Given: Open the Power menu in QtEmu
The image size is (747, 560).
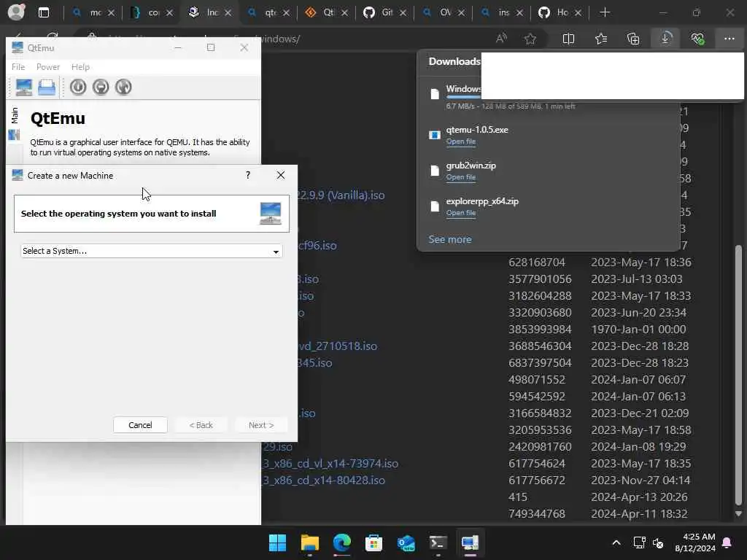Looking at the screenshot, I should (48, 67).
